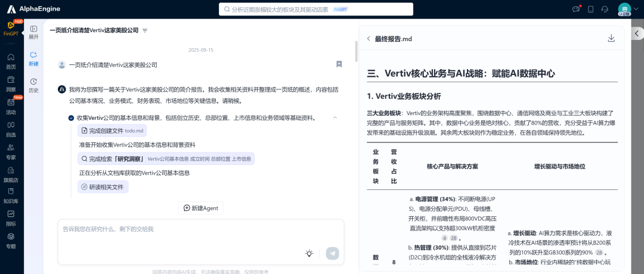Click conversation title 一页纸介绍清楚Vertiv这家美股公司
Viewport: 644px width, 274px height.
(x=94, y=30)
